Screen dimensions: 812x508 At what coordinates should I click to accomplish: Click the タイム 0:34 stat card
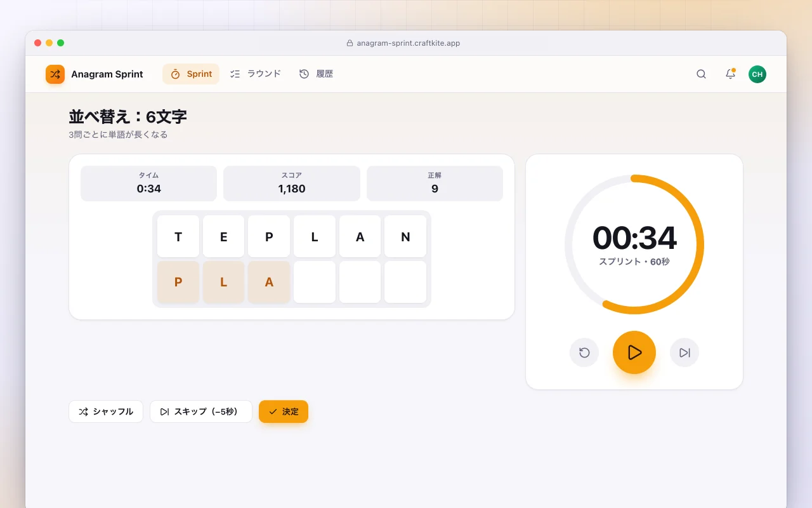pyautogui.click(x=149, y=184)
